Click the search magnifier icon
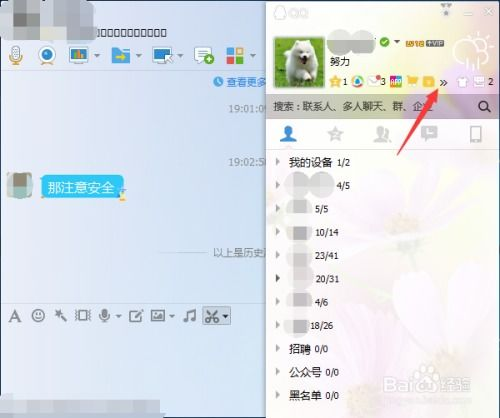 coord(484,107)
